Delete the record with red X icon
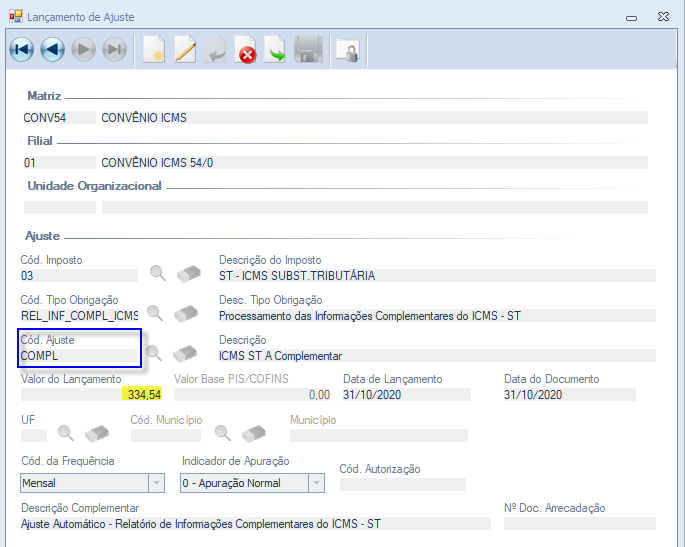Viewport: 685px width, 547px height. [x=246, y=49]
